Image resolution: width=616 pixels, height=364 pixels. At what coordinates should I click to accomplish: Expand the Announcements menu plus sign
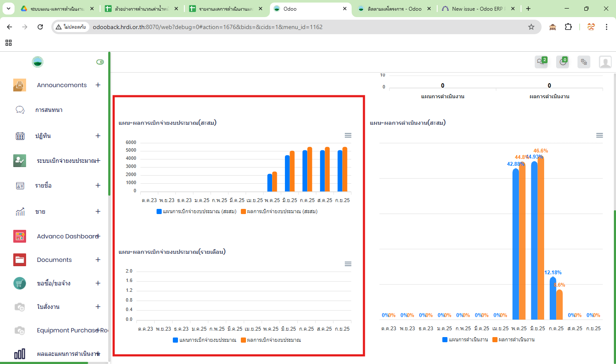(x=98, y=85)
